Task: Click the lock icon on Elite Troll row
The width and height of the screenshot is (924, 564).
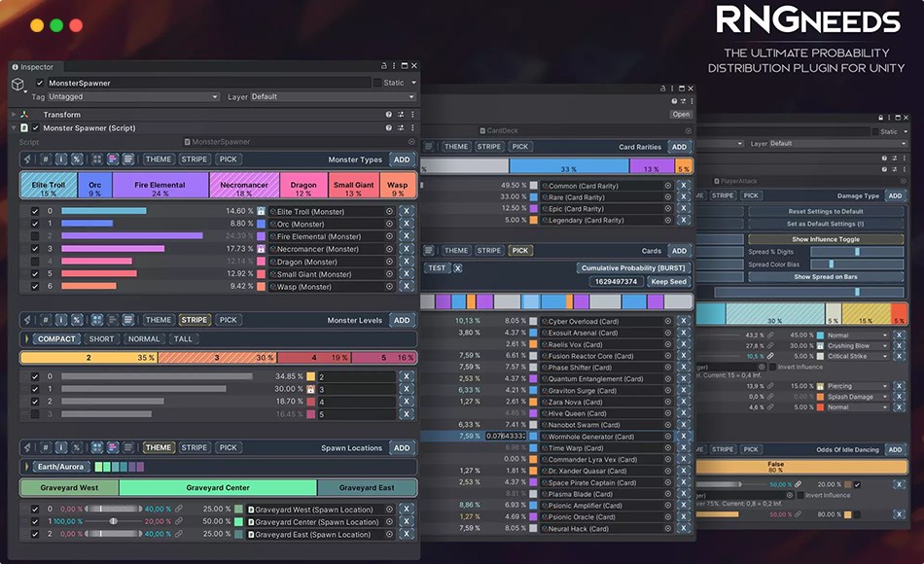Action: point(261,211)
